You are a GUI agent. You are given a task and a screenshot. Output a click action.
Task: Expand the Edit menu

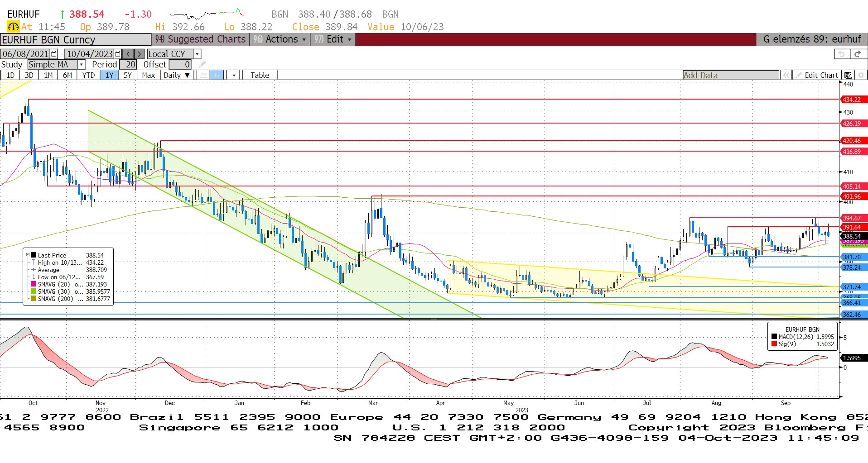point(333,39)
